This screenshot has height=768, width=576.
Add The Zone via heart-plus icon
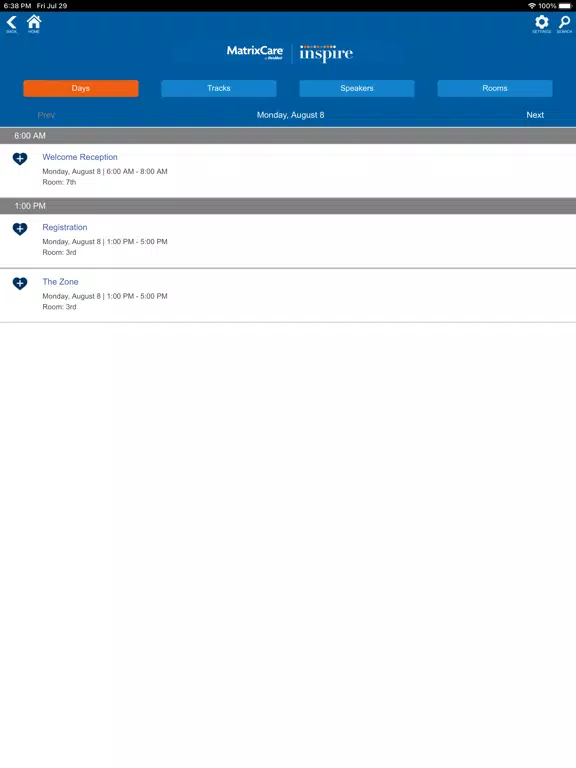pos(20,283)
